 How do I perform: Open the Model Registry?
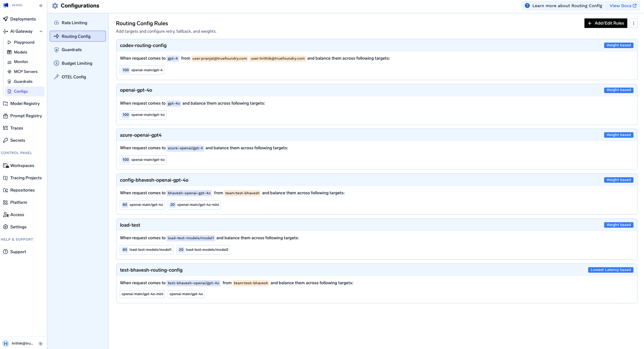[25, 104]
